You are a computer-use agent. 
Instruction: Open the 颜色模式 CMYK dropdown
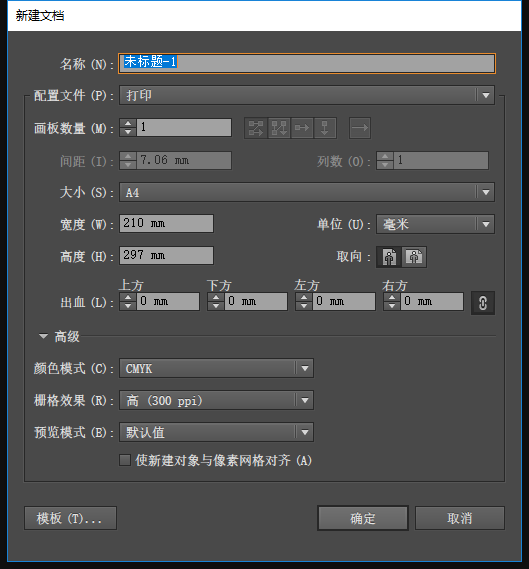[216, 368]
